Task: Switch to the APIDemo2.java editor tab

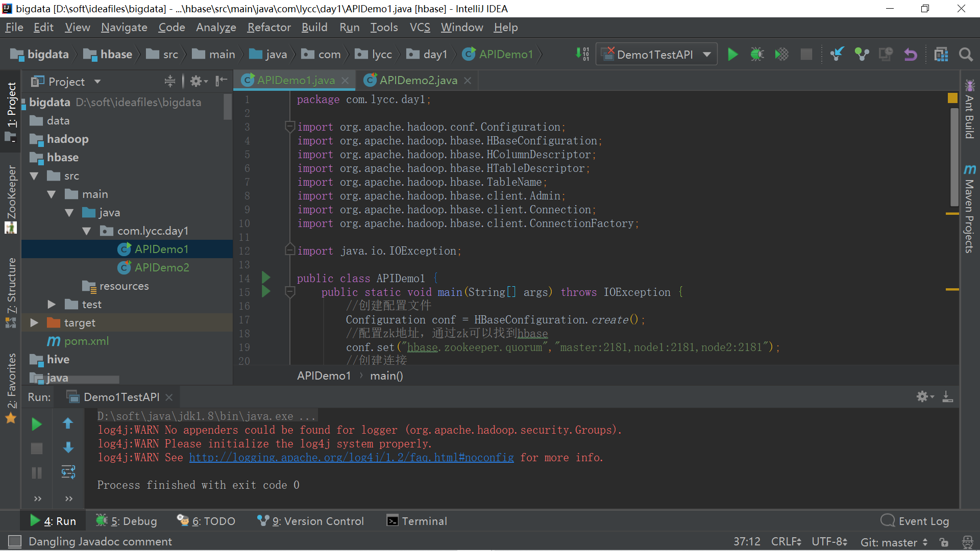Action: [418, 80]
